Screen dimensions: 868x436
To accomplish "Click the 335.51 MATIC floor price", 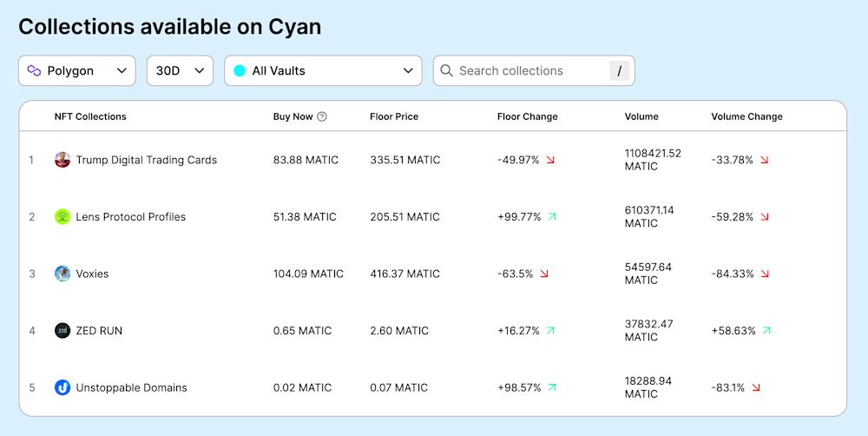I will (405, 160).
